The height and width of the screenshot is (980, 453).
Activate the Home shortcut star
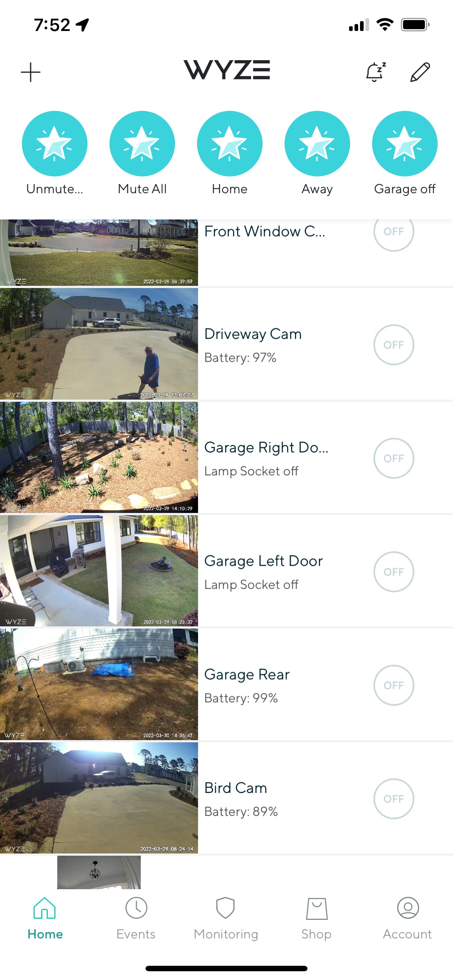coord(229,143)
